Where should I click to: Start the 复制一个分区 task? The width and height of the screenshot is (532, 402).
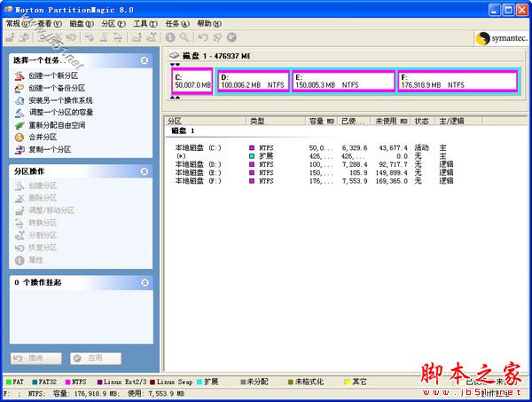(43, 149)
